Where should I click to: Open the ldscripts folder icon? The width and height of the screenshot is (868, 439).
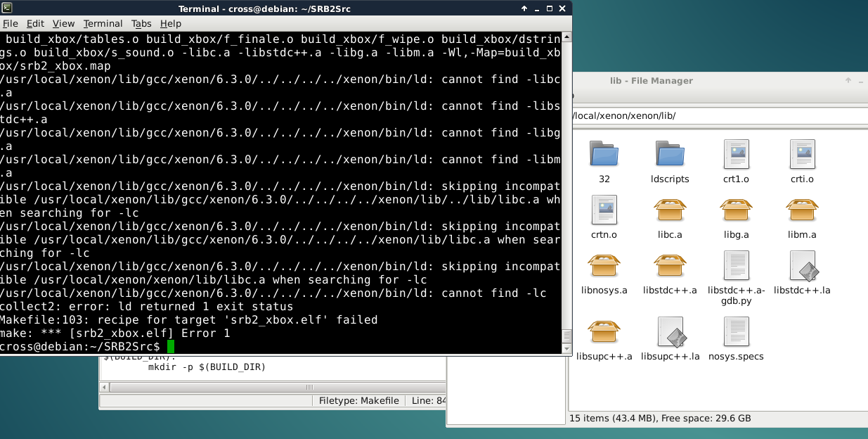pos(670,154)
